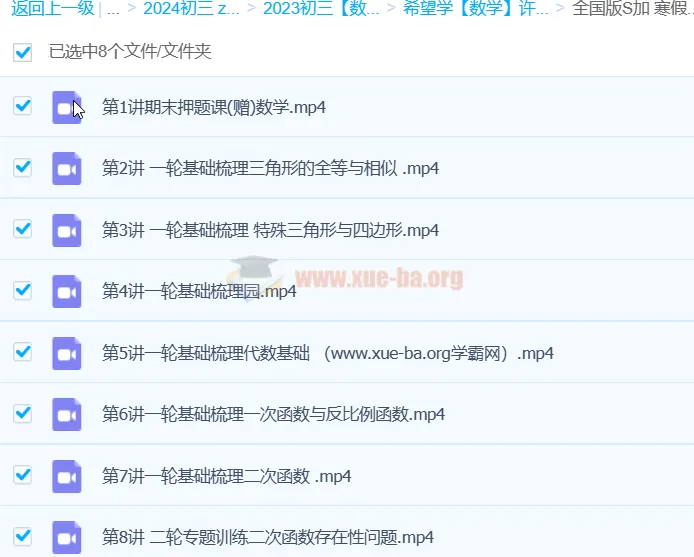Screen dimensions: 694x557
Task: Click current folder 全国版S加 寒假 in breadcrumb
Action: tap(633, 8)
